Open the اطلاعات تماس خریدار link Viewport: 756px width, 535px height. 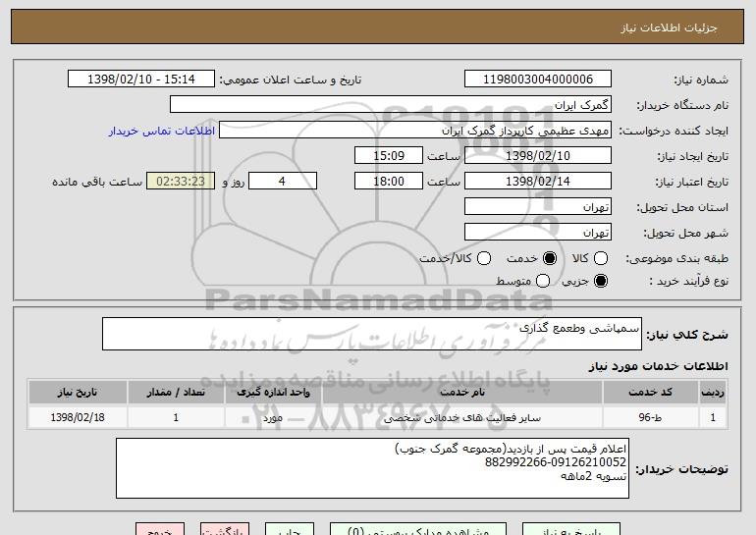click(162, 131)
